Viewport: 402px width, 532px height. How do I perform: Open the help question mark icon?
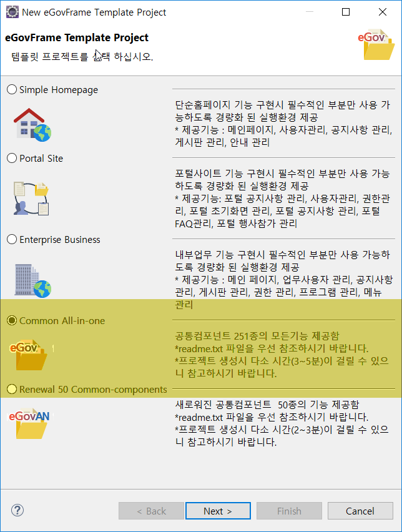[17, 510]
